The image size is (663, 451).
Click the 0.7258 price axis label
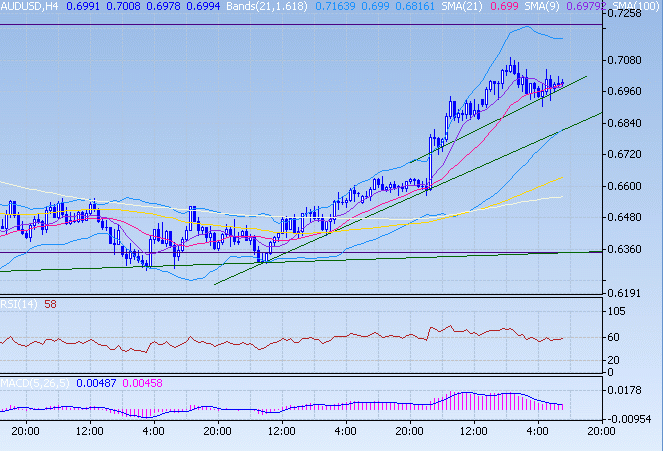click(632, 14)
